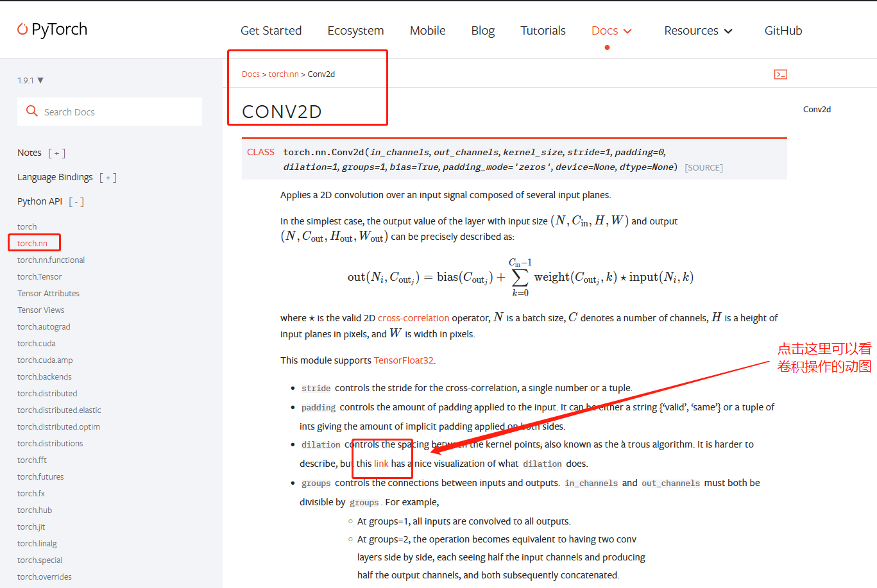Screen dimensions: 877x588
Task: Open the 1.9.1 version dropdown
Action: tap(30, 80)
